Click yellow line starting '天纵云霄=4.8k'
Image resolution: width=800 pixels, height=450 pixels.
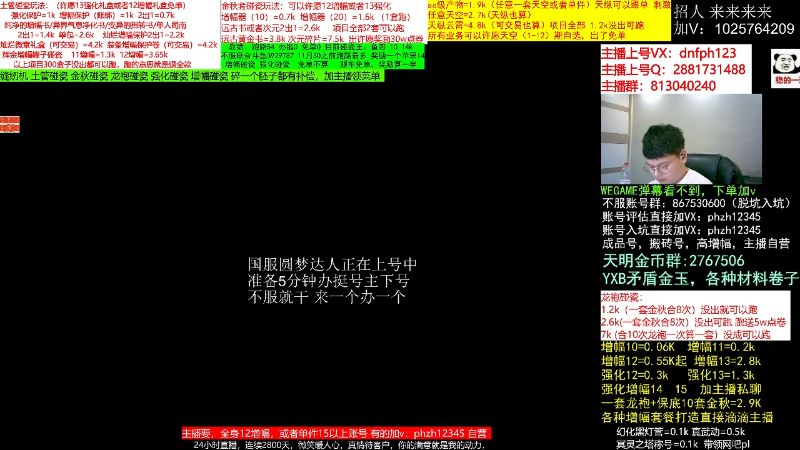pyautogui.click(x=536, y=25)
